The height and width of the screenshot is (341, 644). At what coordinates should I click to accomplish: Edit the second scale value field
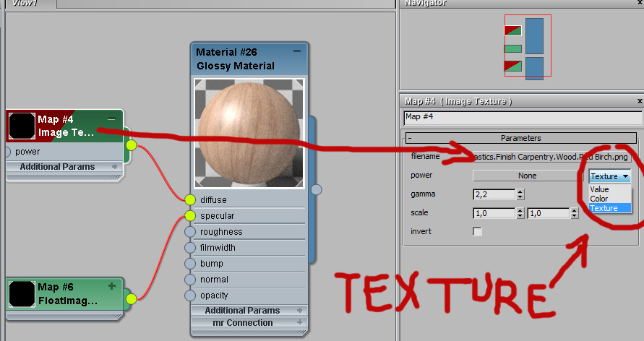[x=549, y=213]
